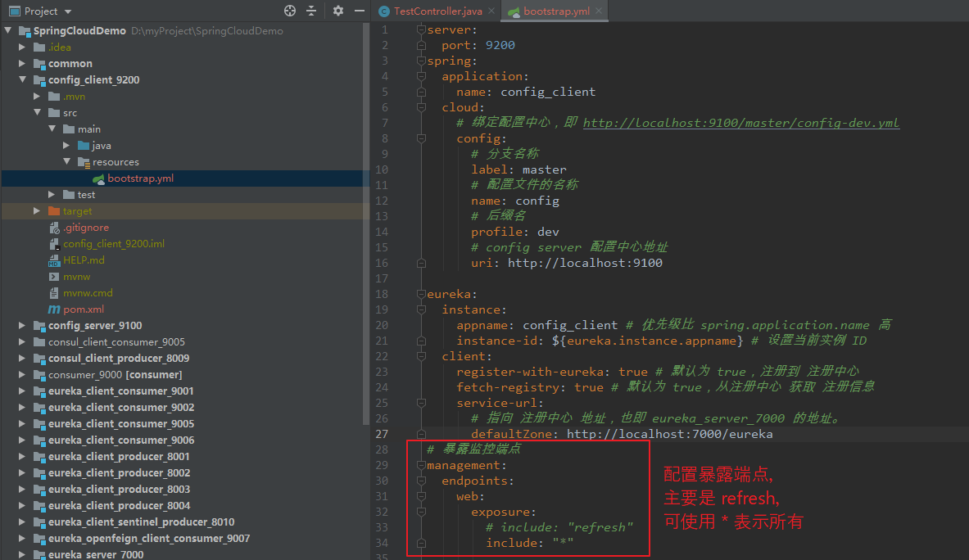Collapse the resources folder
The width and height of the screenshot is (969, 560).
[67, 162]
